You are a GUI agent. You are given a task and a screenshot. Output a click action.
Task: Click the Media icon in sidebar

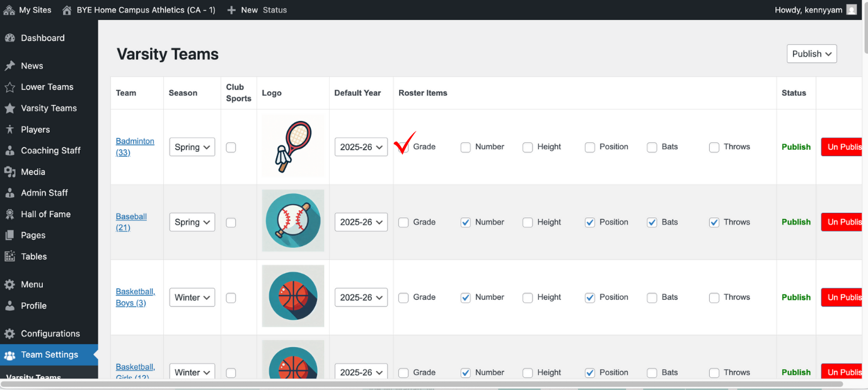point(9,172)
